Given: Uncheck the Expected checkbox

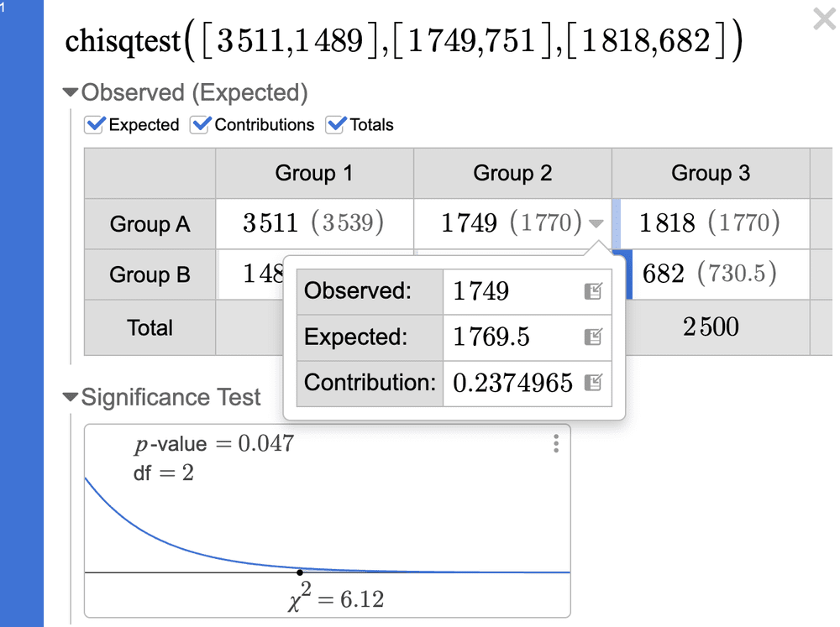Looking at the screenshot, I should coord(93,124).
